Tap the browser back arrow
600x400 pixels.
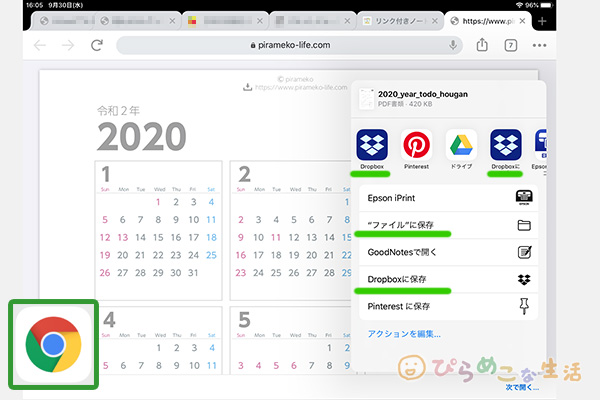coord(40,46)
